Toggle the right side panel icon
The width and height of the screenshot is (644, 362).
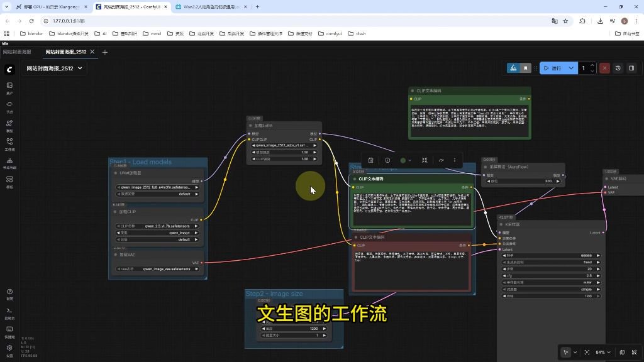coord(631,68)
